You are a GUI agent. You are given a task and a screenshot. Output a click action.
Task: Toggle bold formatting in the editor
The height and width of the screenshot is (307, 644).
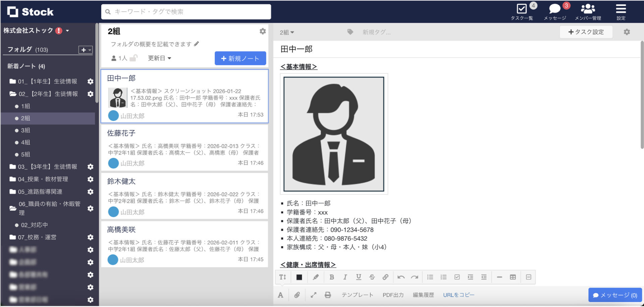(x=332, y=277)
